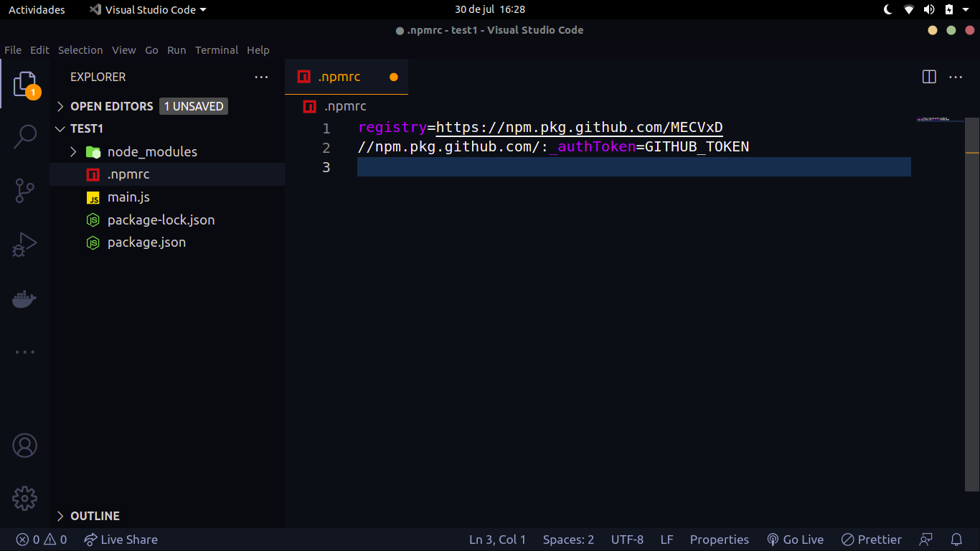The height and width of the screenshot is (551, 980).
Task: Open the battery status indicator
Action: 949,9
